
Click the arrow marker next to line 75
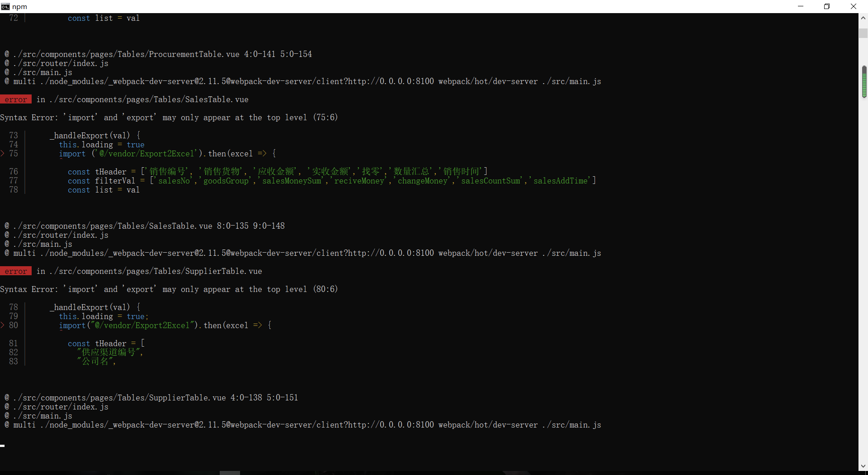(2, 153)
